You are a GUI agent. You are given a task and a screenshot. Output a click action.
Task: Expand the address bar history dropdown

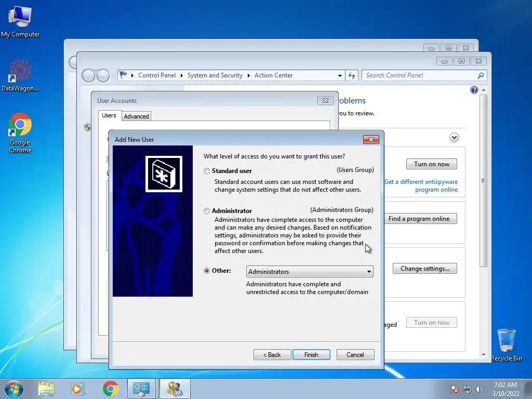(340, 76)
